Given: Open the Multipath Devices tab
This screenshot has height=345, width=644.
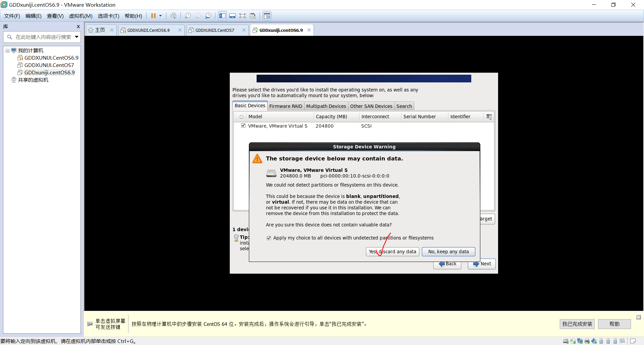Looking at the screenshot, I should point(326,106).
